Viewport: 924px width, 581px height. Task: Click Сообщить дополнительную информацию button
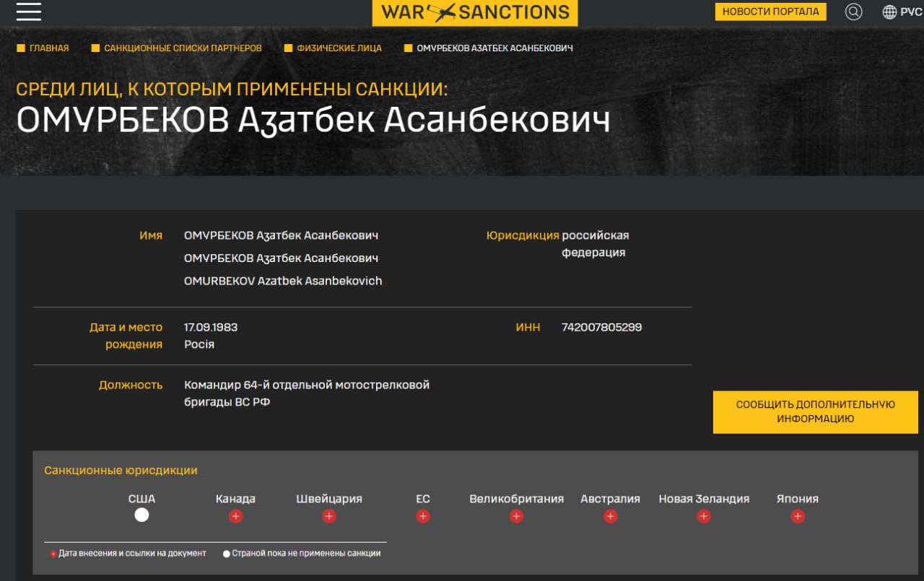coord(815,412)
